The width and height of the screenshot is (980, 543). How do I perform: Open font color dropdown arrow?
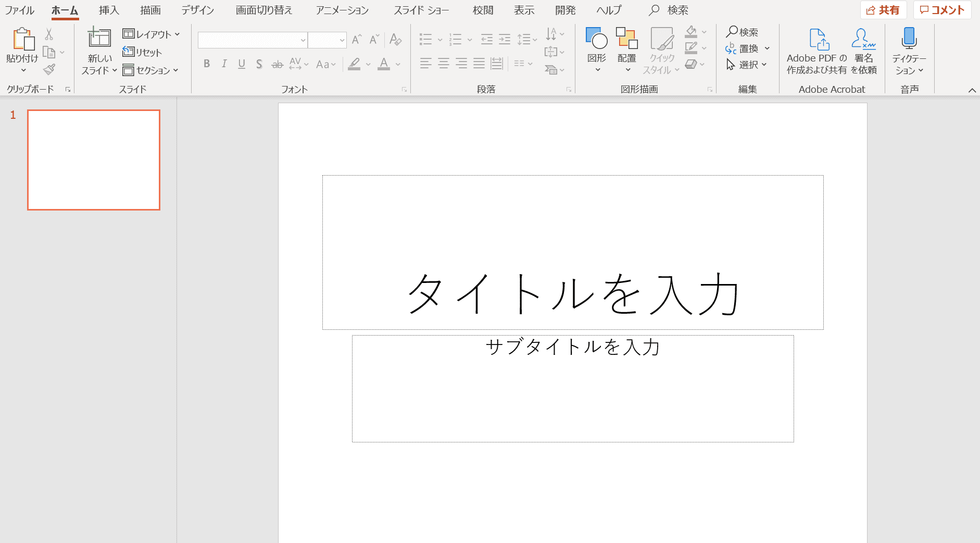click(398, 64)
